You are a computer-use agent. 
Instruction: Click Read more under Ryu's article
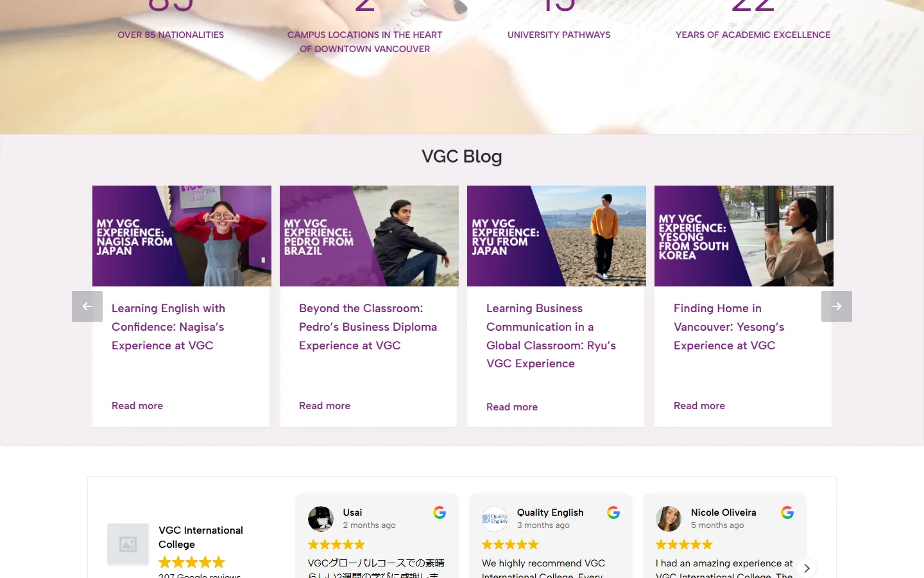(512, 407)
